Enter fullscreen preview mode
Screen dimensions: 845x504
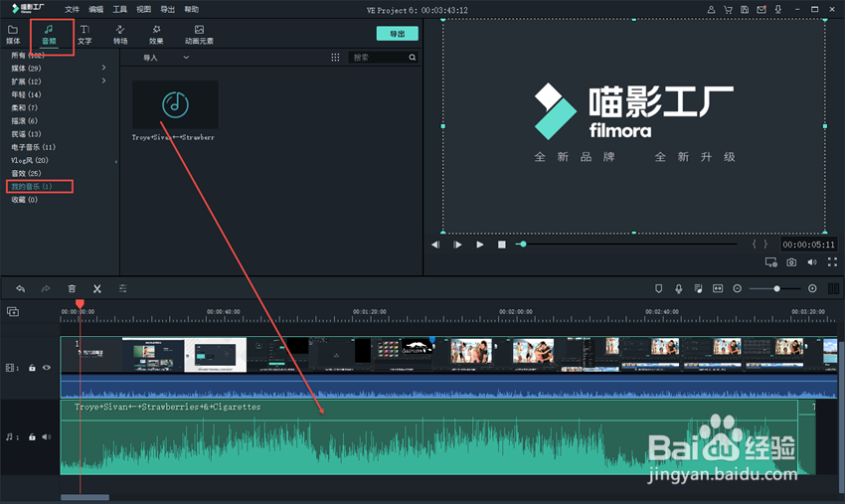833,262
